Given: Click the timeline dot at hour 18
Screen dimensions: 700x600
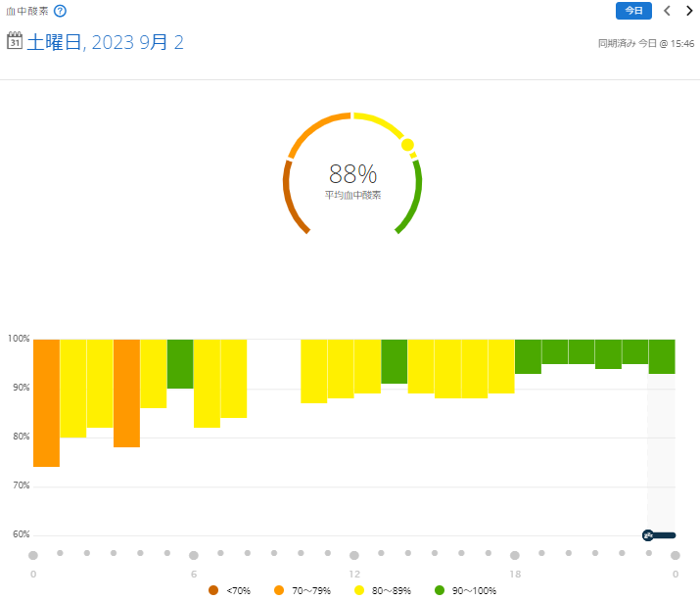Looking at the screenshot, I should tap(515, 555).
